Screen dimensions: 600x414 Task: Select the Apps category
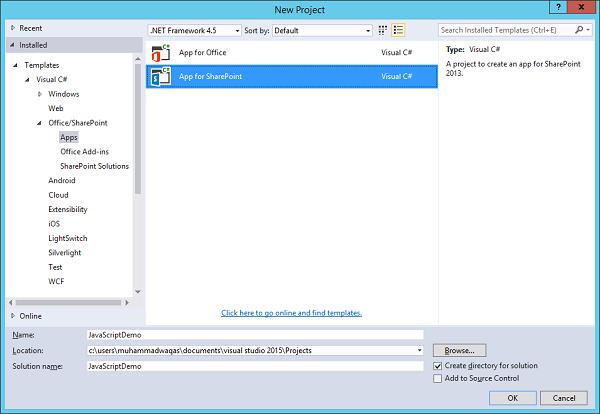click(x=69, y=137)
